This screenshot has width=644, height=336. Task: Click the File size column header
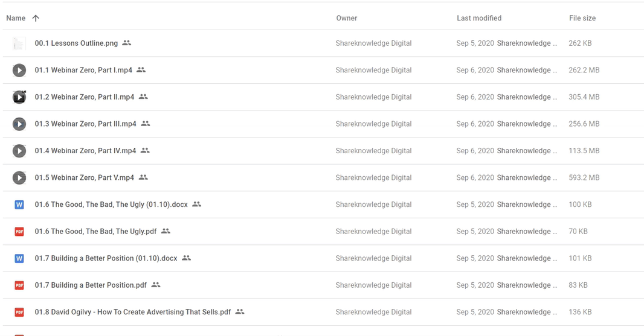pyautogui.click(x=582, y=18)
